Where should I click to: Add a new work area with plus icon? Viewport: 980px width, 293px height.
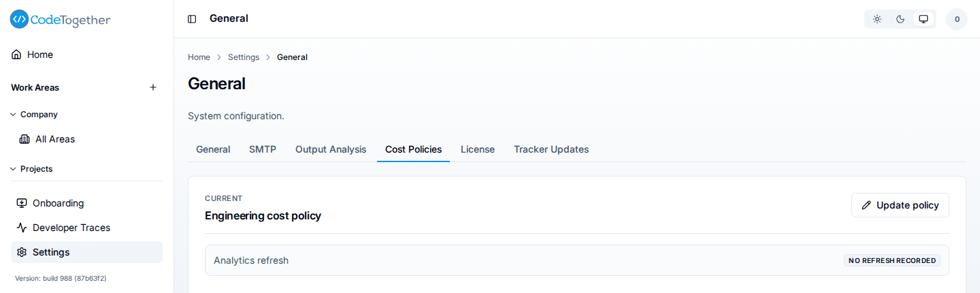[153, 87]
